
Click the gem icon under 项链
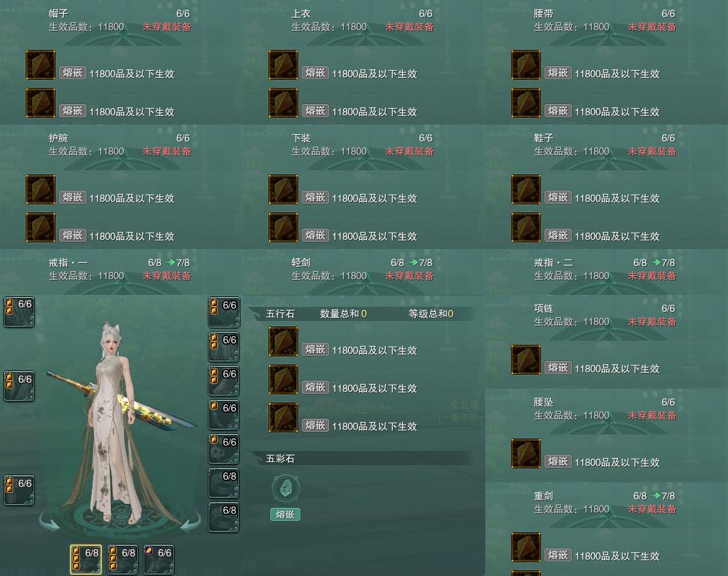click(526, 359)
